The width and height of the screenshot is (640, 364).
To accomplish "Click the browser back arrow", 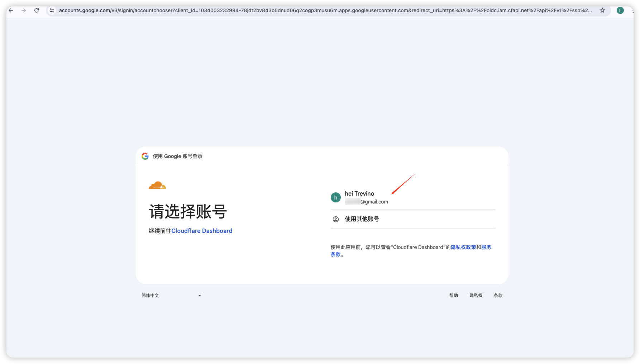I will tap(11, 10).
